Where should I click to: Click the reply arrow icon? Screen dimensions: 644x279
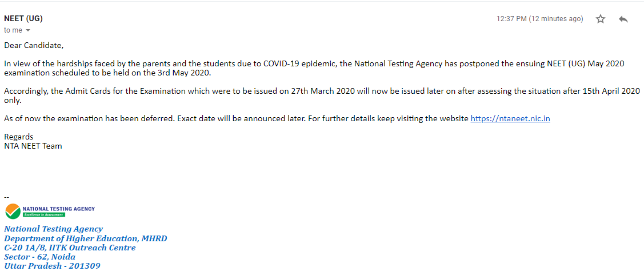coord(623,19)
